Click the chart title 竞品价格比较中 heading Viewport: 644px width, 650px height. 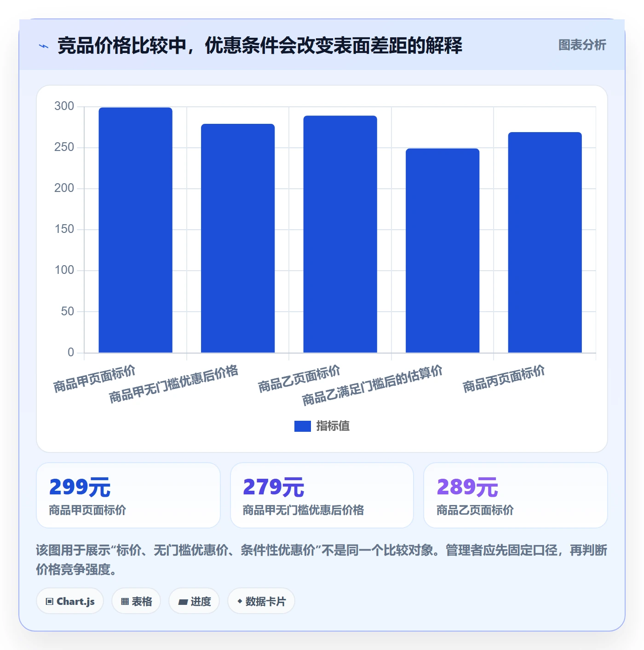pos(260,46)
